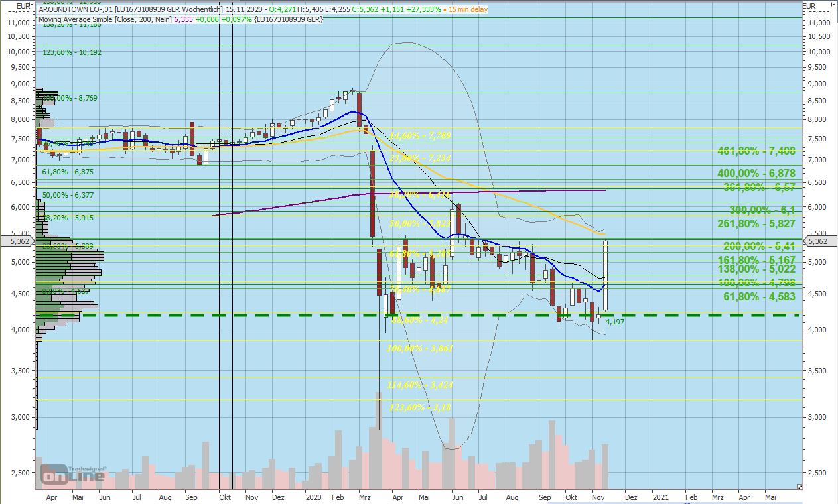The height and width of the screenshot is (504, 838).
Task: Click the 4,197 support level label
Action: 616,322
